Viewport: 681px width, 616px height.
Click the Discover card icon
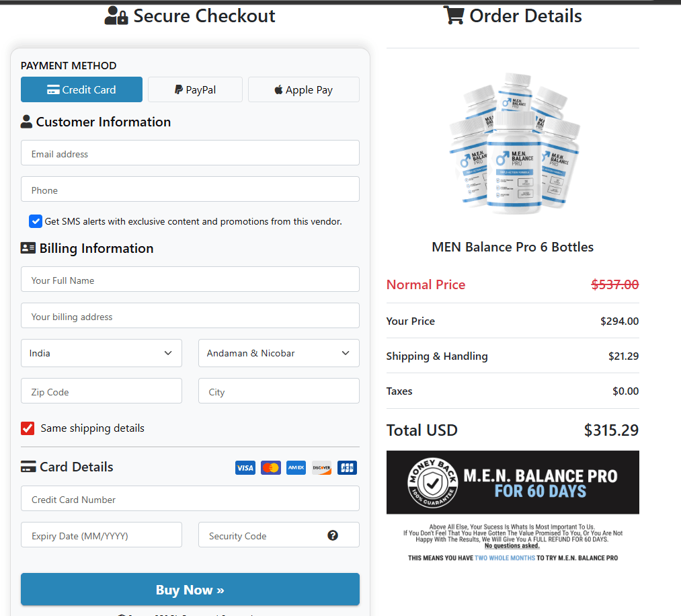[x=321, y=468]
